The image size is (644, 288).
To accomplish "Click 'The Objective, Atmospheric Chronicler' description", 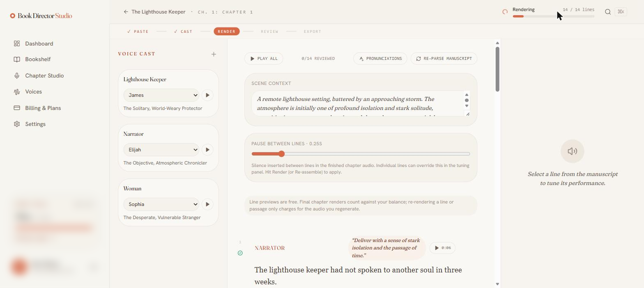I will point(165,163).
